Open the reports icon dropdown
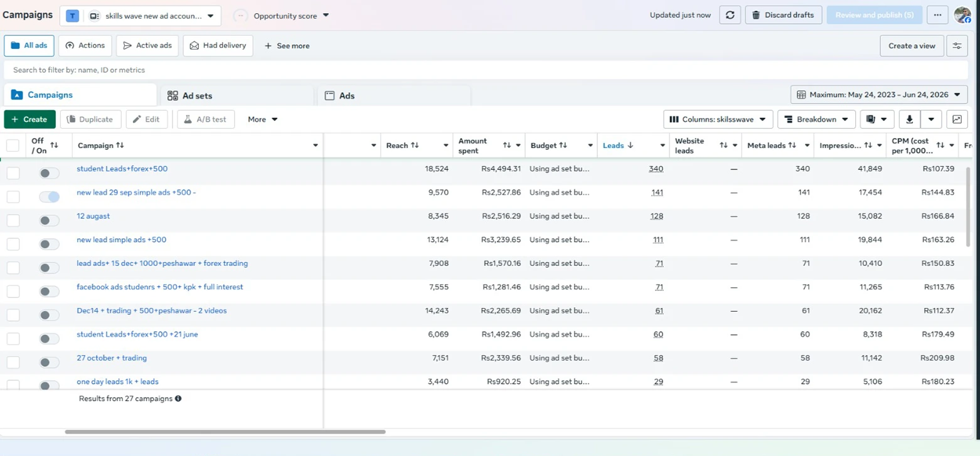 point(877,119)
